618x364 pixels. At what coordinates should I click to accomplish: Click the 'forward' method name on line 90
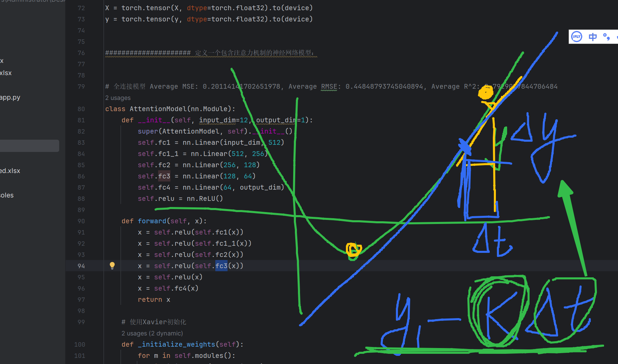152,221
